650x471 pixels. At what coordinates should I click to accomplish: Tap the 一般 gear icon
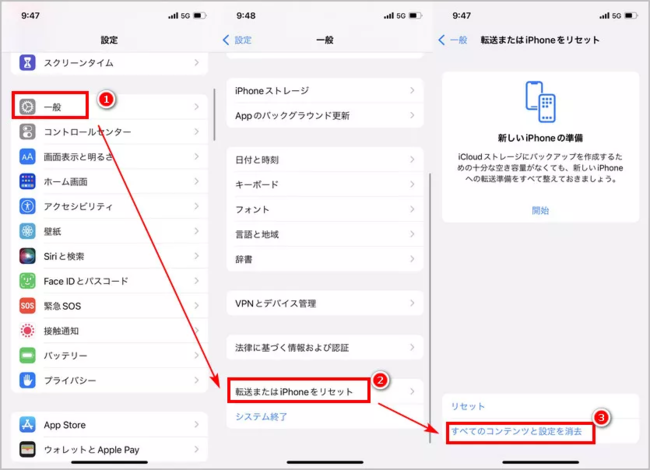pos(27,107)
